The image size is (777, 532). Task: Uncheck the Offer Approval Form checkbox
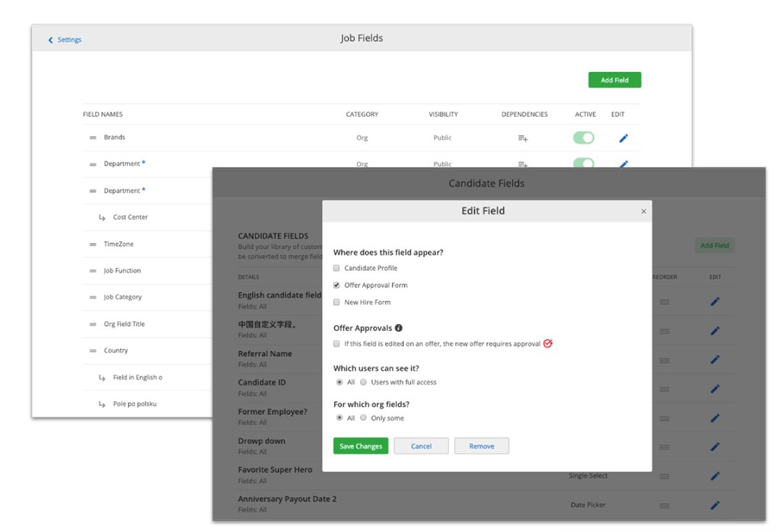337,286
